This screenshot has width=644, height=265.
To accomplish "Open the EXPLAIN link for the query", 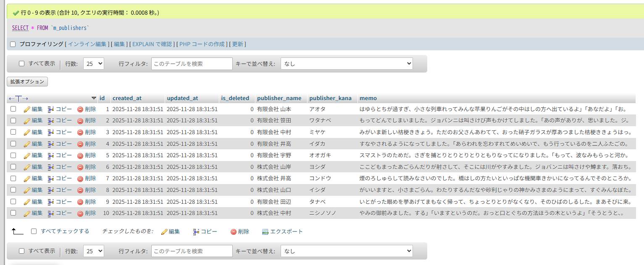I will tap(152, 44).
